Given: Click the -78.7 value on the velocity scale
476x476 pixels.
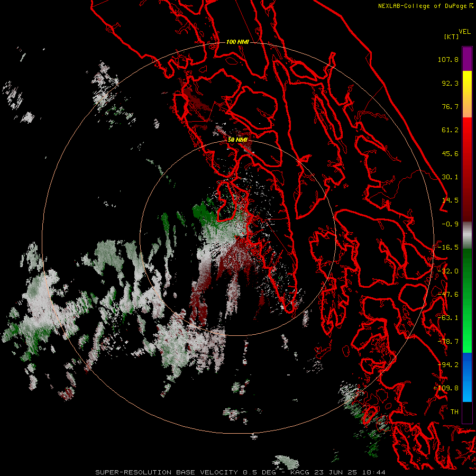Looking at the screenshot, I should pos(448,342).
